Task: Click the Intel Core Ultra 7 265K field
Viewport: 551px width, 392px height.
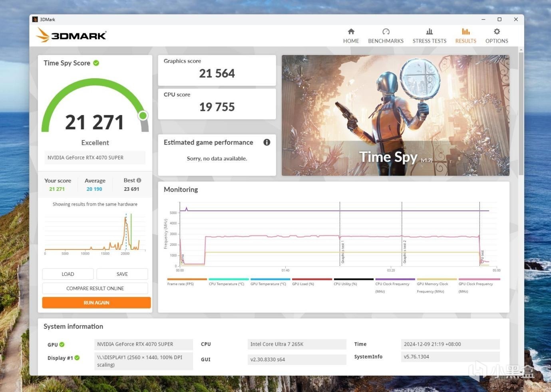Action: coord(297,344)
